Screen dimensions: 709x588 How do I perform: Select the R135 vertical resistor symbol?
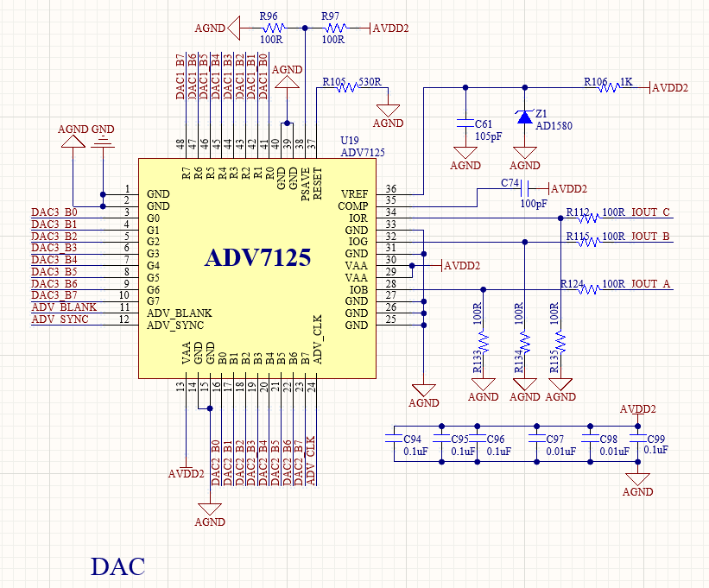point(560,344)
